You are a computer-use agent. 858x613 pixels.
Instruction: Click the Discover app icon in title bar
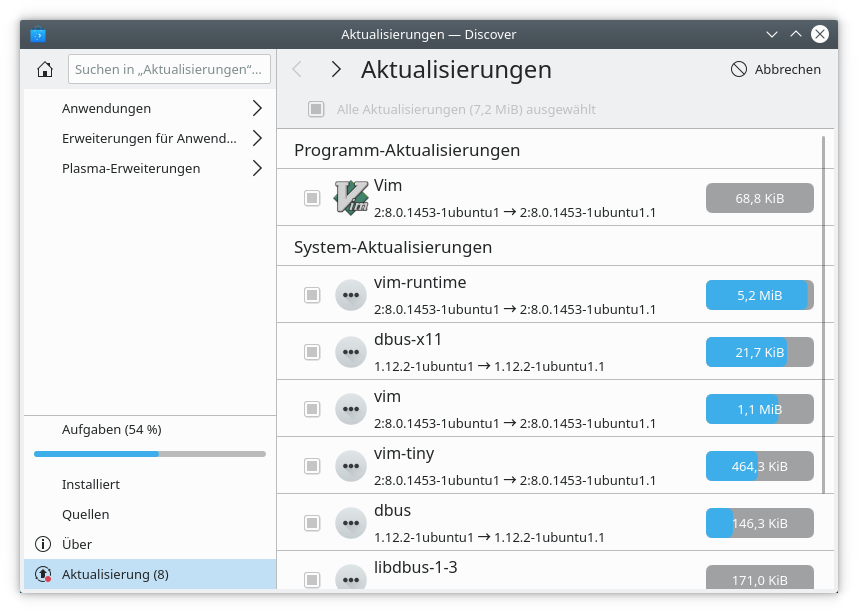38,34
